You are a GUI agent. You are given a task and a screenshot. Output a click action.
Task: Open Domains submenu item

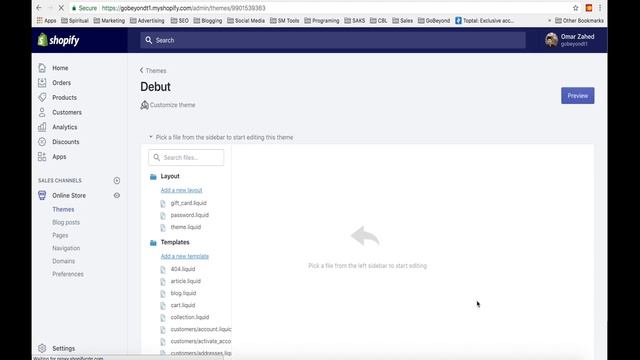pyautogui.click(x=63, y=261)
